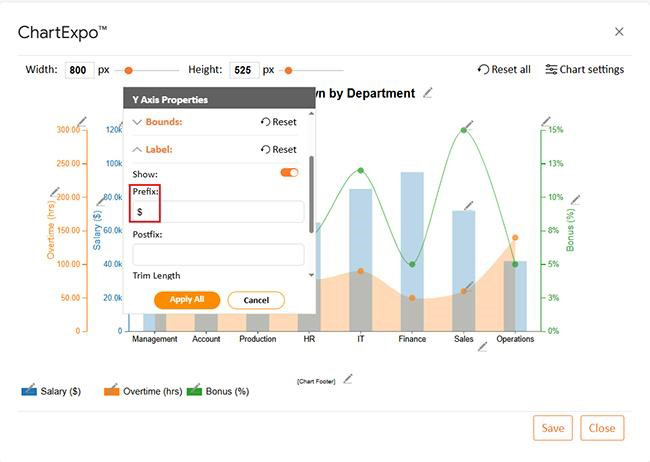This screenshot has width=650, height=462.
Task: Click edit pencil above the orange Overtime axis
Action: click(82, 122)
